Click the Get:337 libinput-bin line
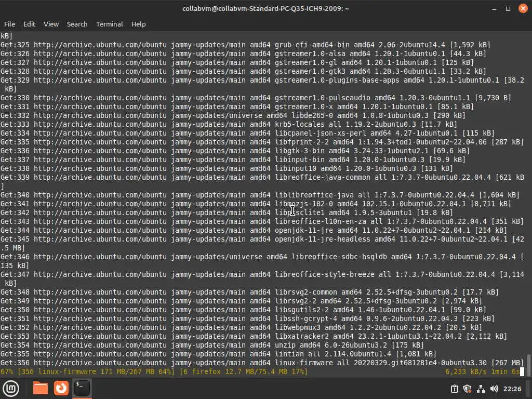 233,159
